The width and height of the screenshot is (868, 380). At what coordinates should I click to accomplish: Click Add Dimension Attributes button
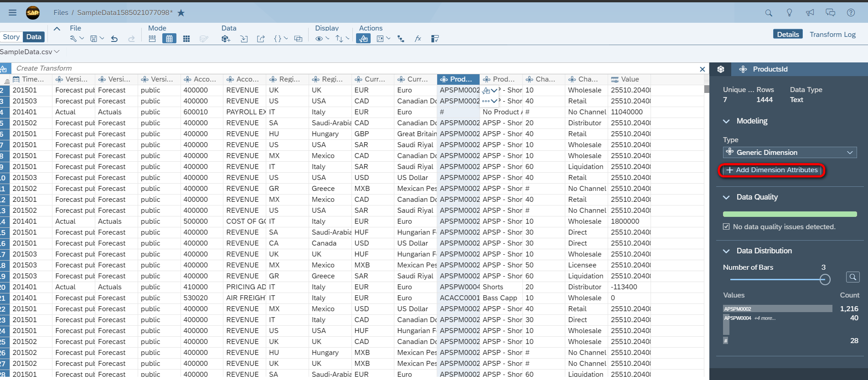coord(772,170)
